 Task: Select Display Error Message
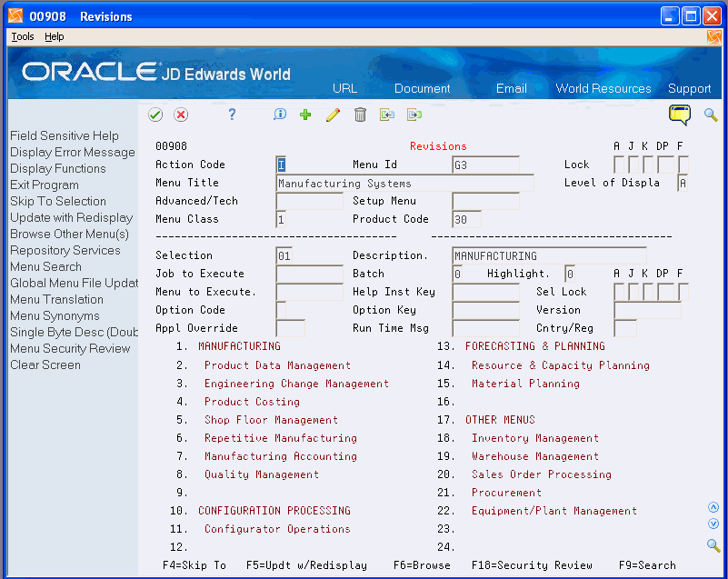(73, 153)
